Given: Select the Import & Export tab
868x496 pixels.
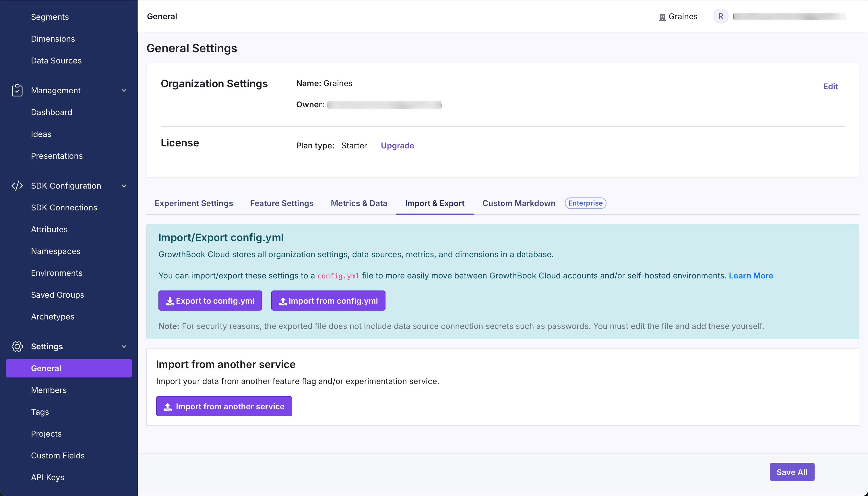Looking at the screenshot, I should [435, 204].
